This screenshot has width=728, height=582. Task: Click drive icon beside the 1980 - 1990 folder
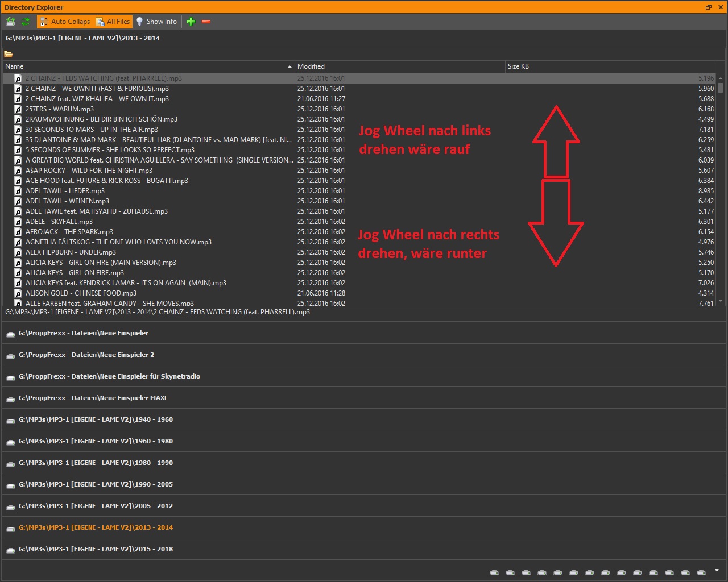point(10,463)
